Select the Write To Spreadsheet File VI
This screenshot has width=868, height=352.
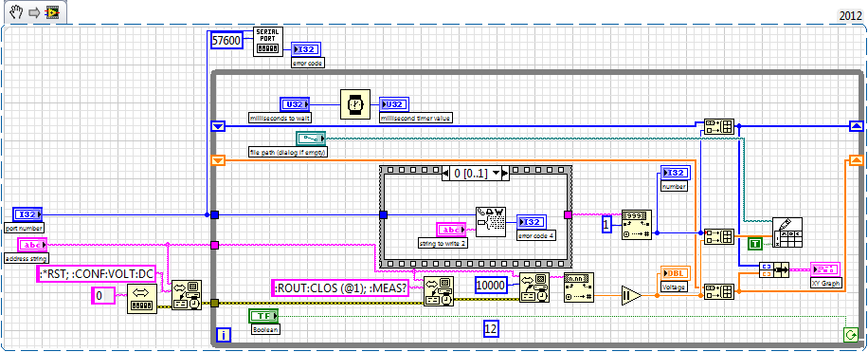(787, 232)
